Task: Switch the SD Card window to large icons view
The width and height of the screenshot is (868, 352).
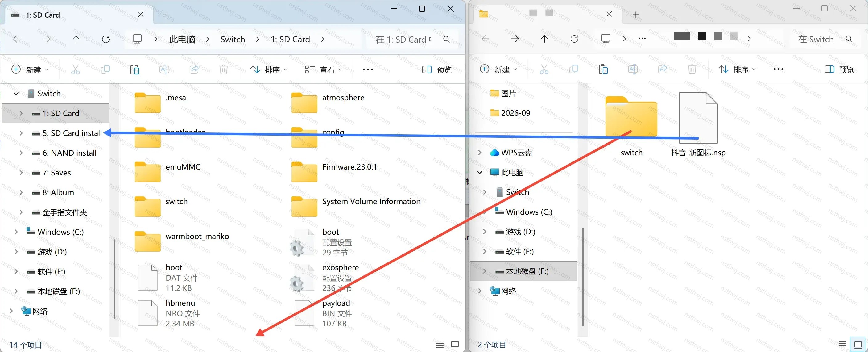Action: [x=455, y=344]
